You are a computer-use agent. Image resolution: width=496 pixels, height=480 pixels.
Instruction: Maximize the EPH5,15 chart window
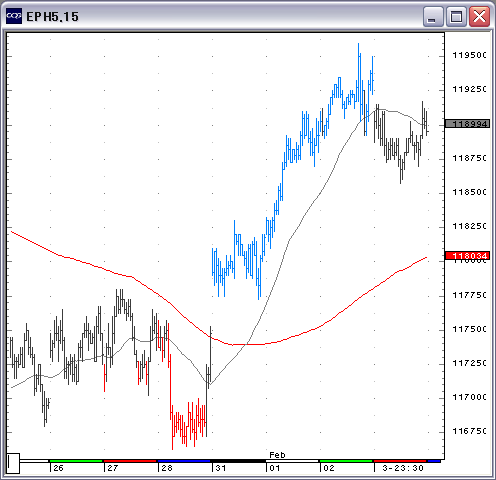(456, 17)
